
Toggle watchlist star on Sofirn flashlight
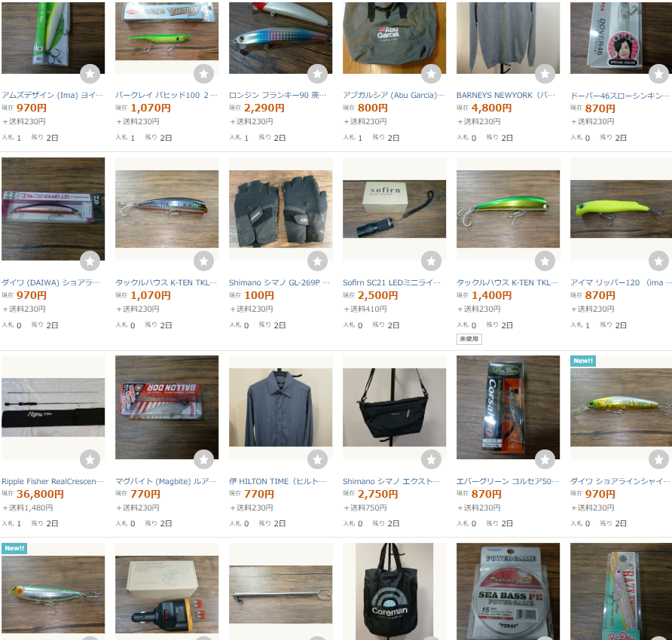pos(431,261)
